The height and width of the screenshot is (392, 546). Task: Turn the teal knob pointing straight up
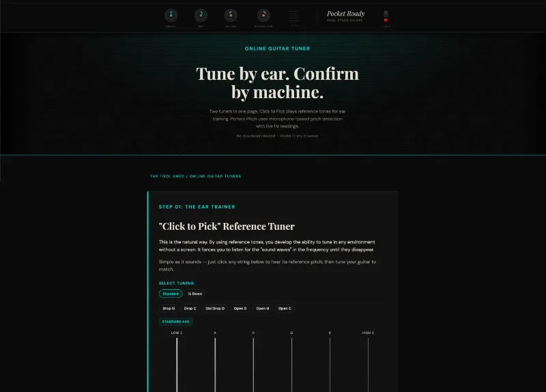(x=171, y=15)
